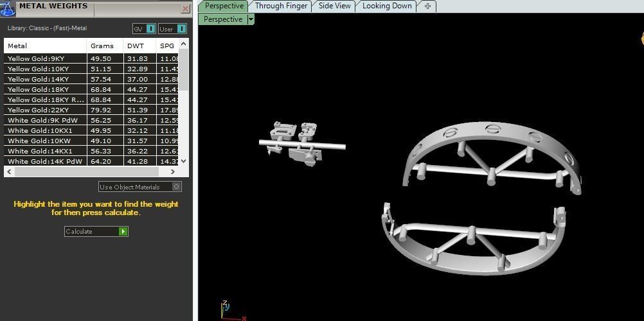Click the XYZ axis indicator icon
The height and width of the screenshot is (321, 644).
pos(233,311)
